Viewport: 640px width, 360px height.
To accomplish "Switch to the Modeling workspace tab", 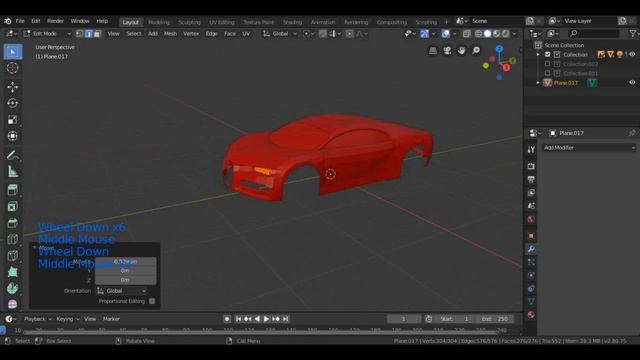I will coord(159,22).
